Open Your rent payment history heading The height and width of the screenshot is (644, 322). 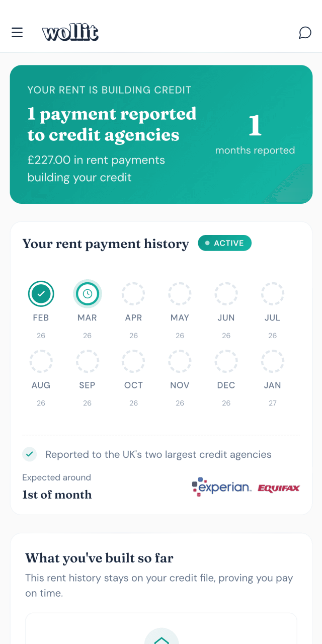tap(106, 244)
